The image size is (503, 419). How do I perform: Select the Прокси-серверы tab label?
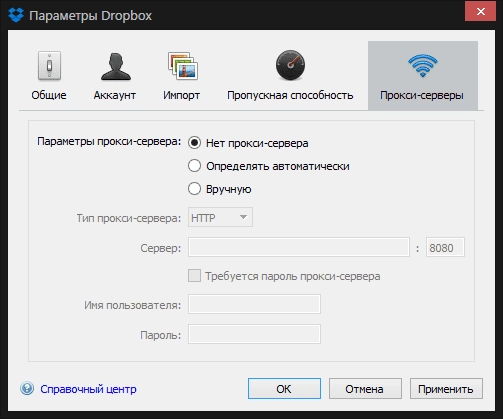(422, 95)
